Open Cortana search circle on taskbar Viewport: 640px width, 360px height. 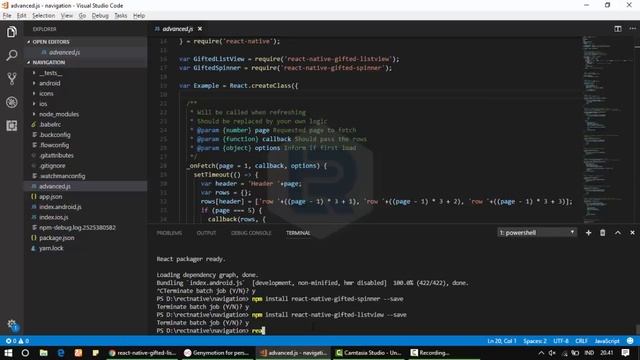pyautogui.click(x=25, y=353)
